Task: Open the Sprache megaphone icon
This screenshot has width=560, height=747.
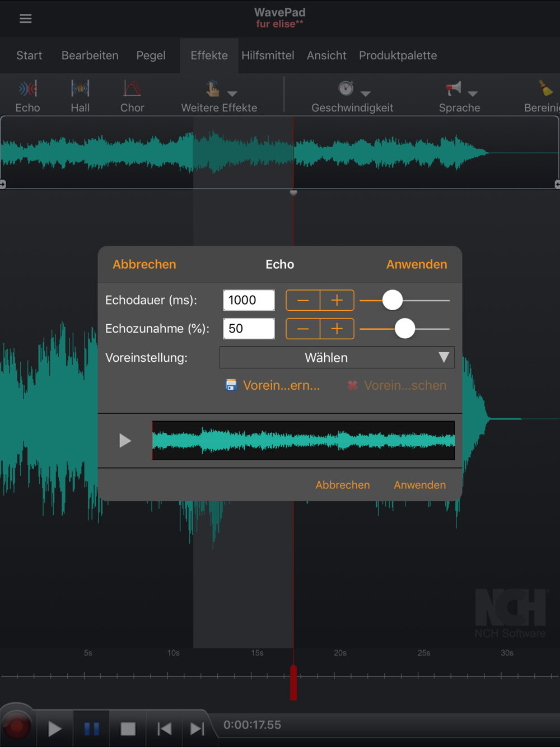Action: click(453, 88)
